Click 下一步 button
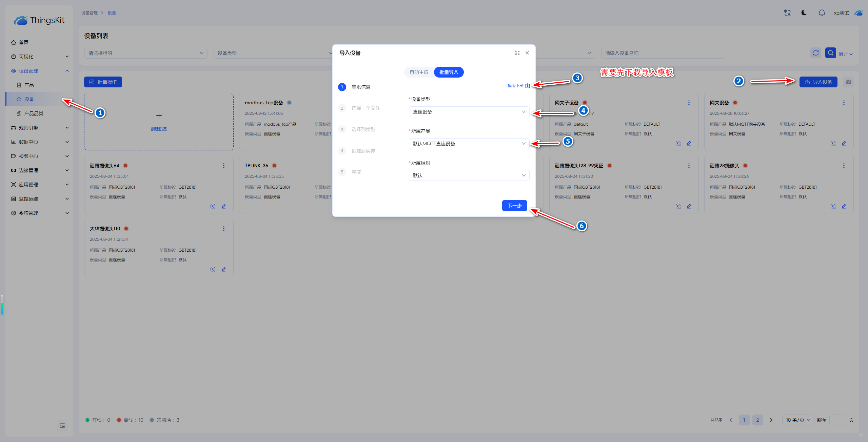This screenshot has height=442, width=868. [x=514, y=206]
